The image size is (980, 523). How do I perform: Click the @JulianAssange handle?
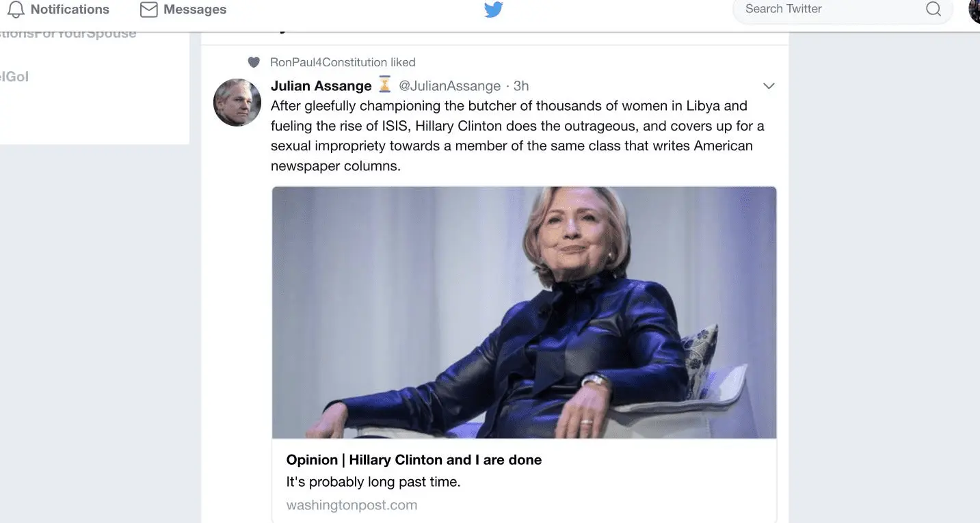click(449, 85)
